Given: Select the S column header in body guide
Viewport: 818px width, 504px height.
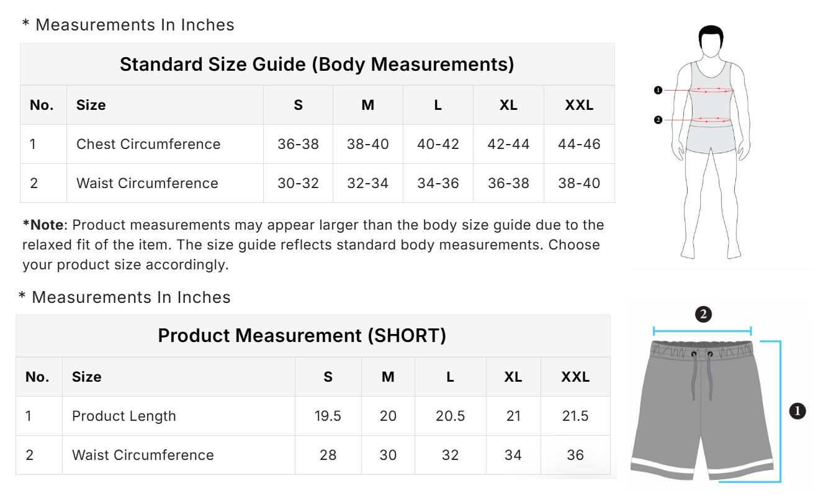Looking at the screenshot, I should [x=298, y=106].
